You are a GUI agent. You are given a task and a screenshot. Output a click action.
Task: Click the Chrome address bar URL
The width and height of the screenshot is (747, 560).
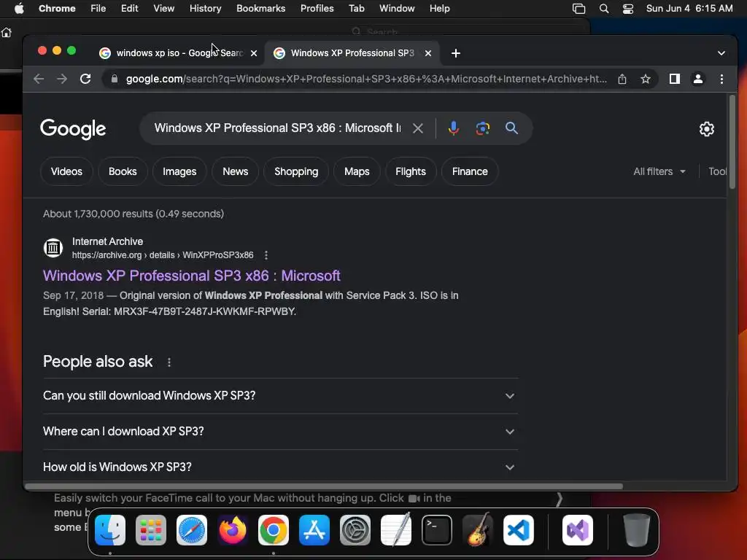tap(366, 79)
